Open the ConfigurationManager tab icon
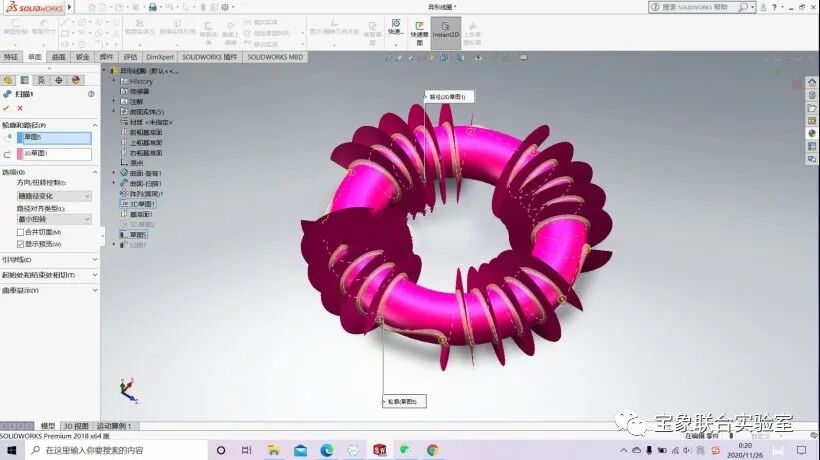The width and height of the screenshot is (820, 460). point(41,80)
